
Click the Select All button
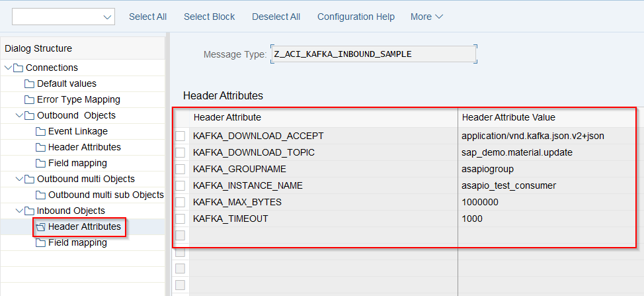pyautogui.click(x=148, y=17)
